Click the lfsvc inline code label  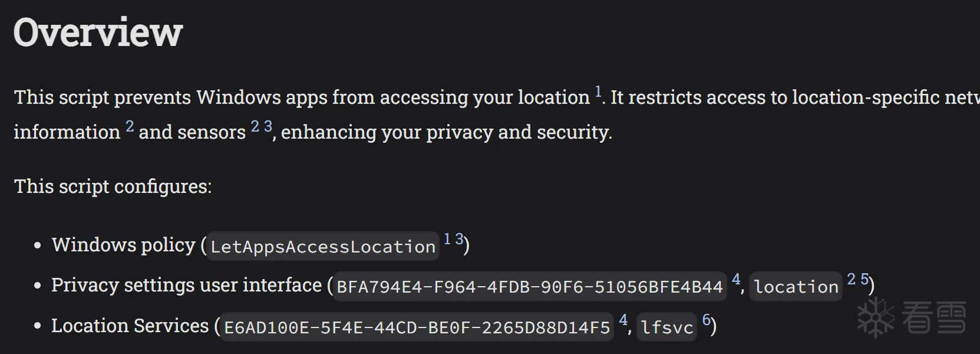(666, 327)
